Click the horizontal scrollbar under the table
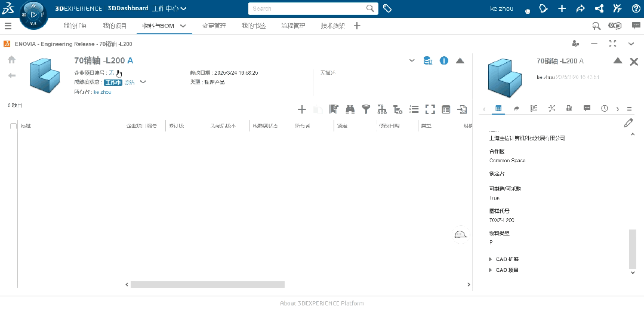The width and height of the screenshot is (644, 309). (x=207, y=284)
